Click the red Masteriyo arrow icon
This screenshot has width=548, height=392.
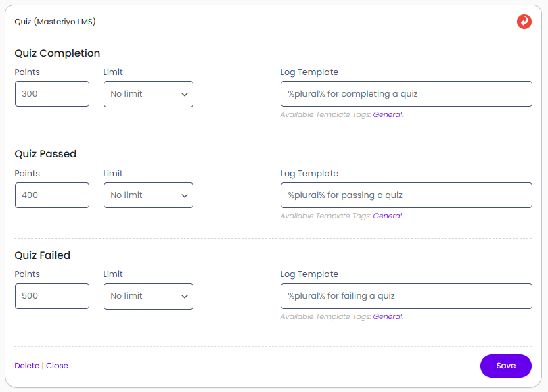[524, 22]
